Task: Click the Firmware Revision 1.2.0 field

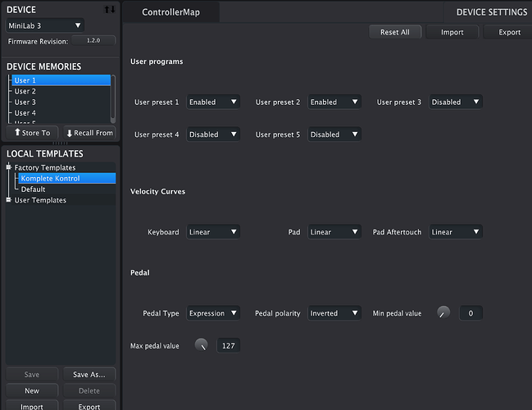Action: click(93, 41)
